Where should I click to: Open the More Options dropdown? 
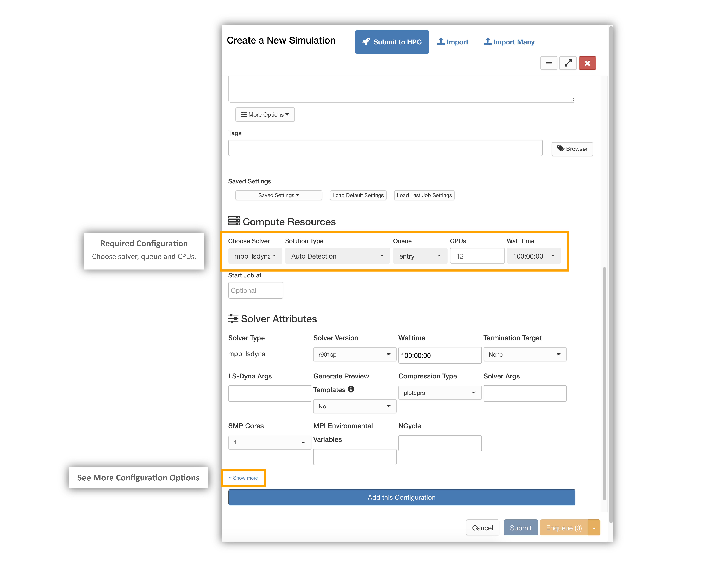point(265,115)
